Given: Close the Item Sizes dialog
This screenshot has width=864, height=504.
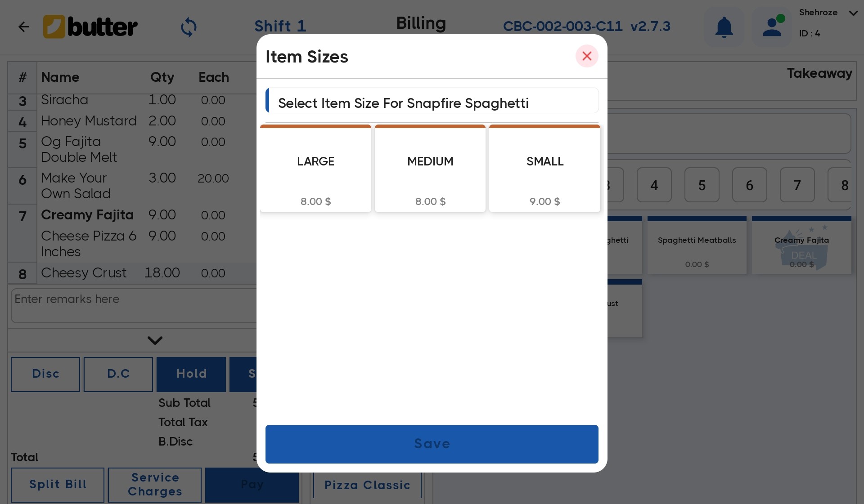Looking at the screenshot, I should click(586, 56).
